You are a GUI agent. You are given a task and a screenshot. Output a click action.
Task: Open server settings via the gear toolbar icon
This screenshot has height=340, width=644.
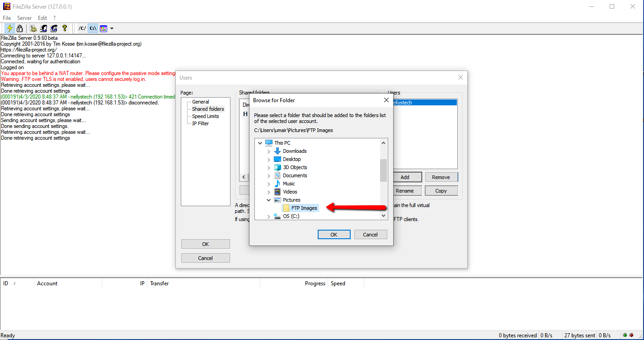click(x=33, y=28)
